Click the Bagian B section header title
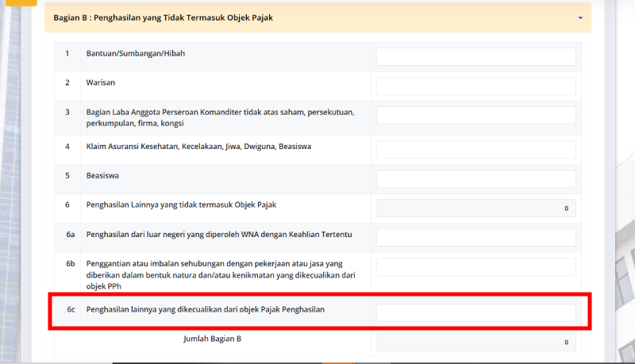Image resolution: width=635 pixels, height=364 pixels. (x=163, y=17)
